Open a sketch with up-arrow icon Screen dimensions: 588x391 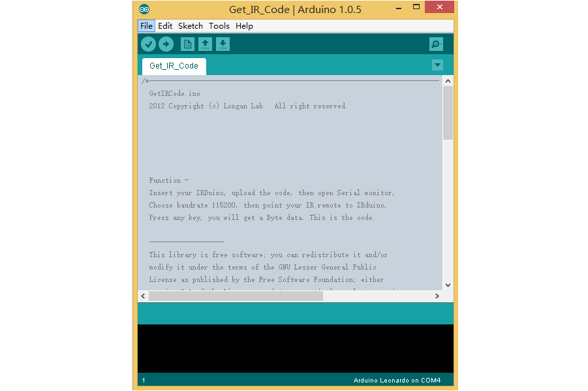click(205, 44)
